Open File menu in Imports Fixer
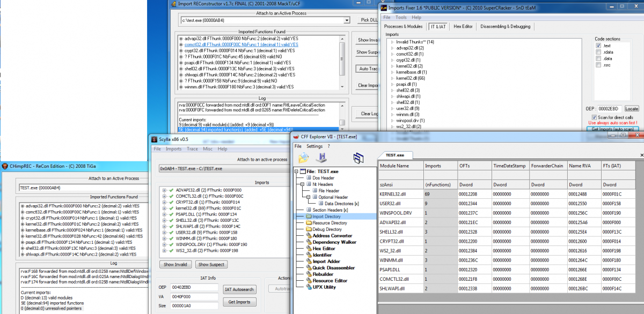 (386, 18)
